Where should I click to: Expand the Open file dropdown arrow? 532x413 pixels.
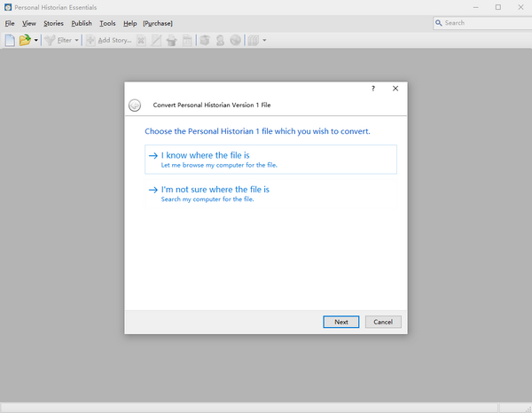tap(36, 40)
